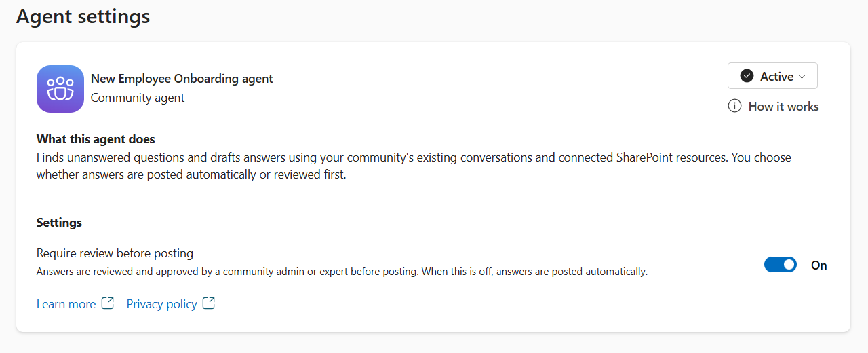Click the On label beside the review switch
Image resolution: width=868 pixels, height=353 pixels.
point(819,265)
